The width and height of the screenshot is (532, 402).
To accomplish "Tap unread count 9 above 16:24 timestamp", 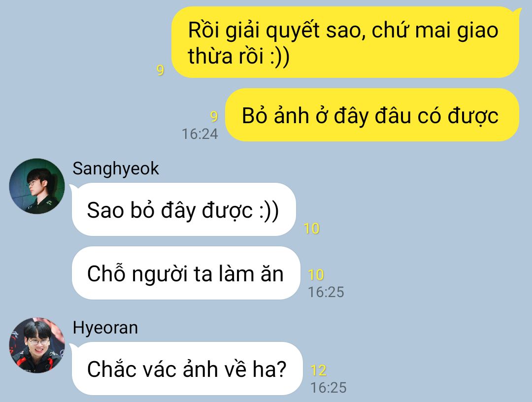I will pyautogui.click(x=214, y=117).
